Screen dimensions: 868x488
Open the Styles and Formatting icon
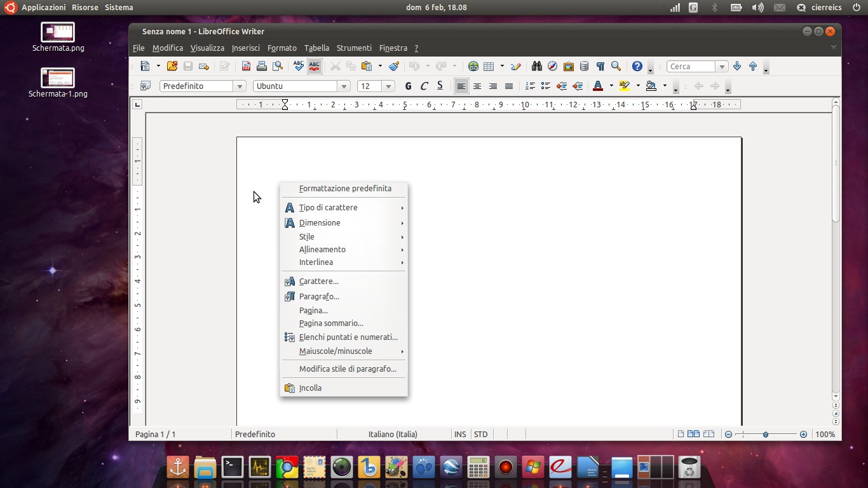click(145, 86)
